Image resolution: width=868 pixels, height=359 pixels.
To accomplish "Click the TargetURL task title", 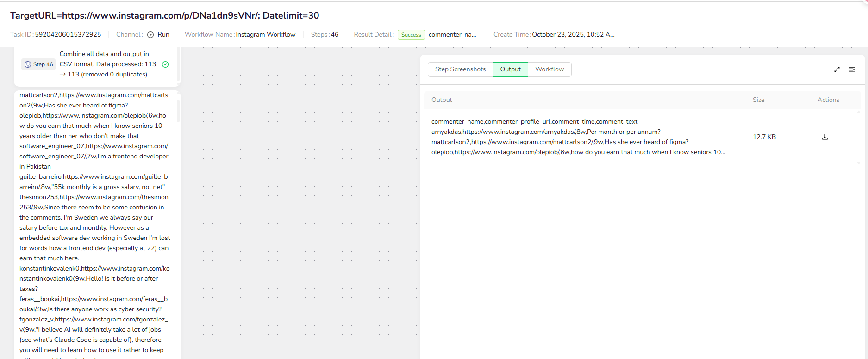I will (165, 16).
